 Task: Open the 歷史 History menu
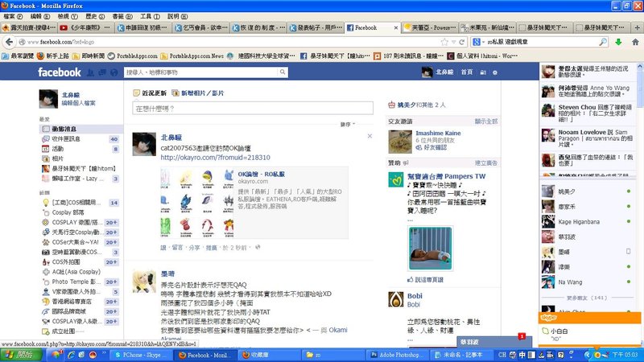[x=95, y=16]
